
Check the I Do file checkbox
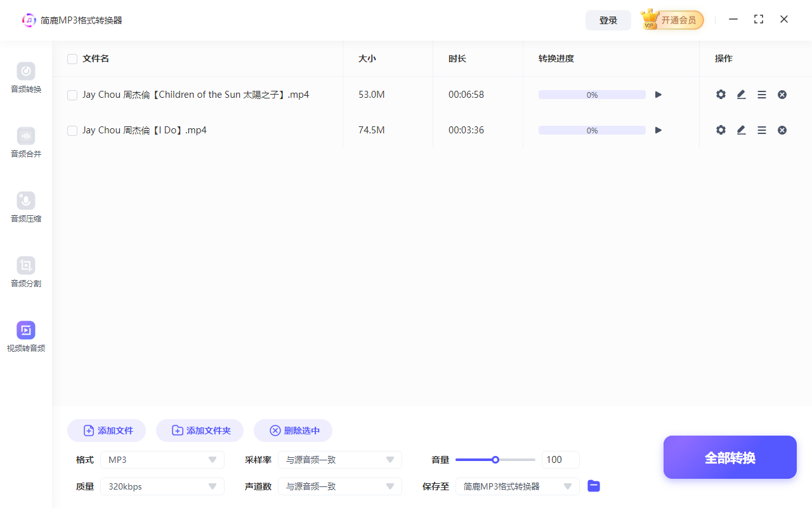(x=72, y=131)
